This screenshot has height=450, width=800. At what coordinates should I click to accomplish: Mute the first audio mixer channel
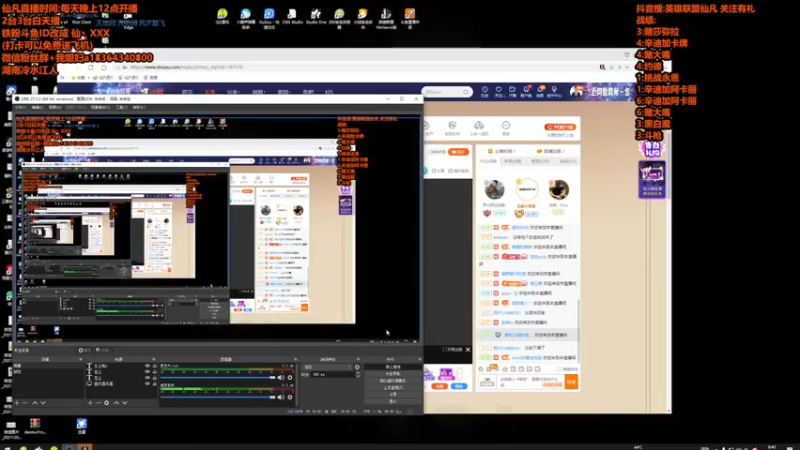pos(281,378)
